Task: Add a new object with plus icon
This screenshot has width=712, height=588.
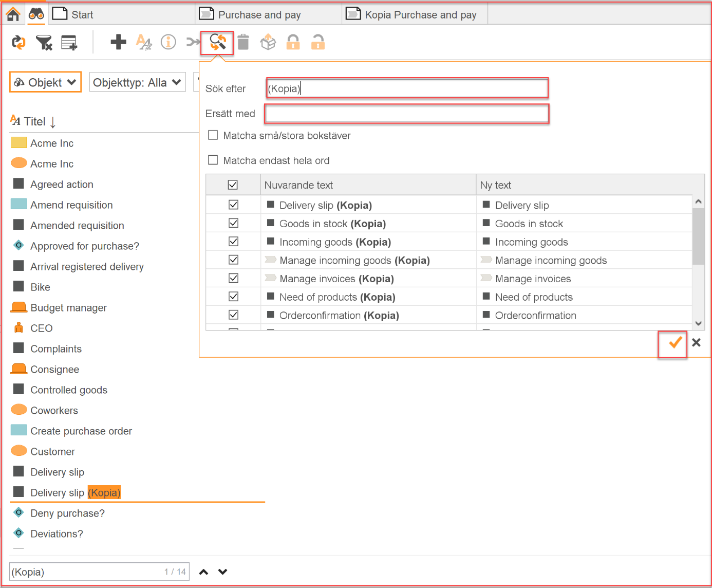Action: point(119,42)
